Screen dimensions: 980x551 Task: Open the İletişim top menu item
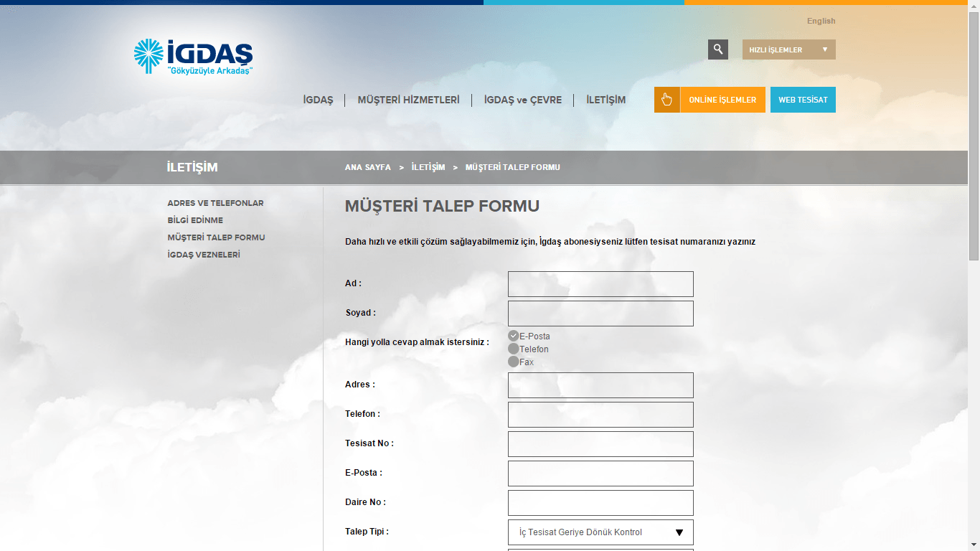pyautogui.click(x=606, y=100)
